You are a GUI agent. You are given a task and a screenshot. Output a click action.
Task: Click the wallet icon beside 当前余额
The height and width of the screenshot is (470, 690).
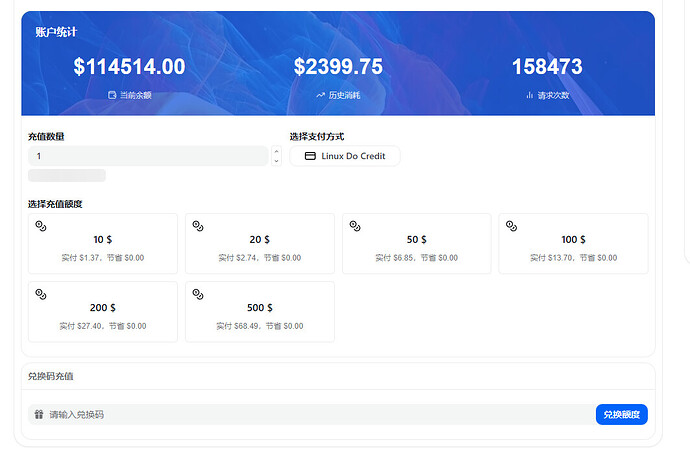tap(112, 95)
